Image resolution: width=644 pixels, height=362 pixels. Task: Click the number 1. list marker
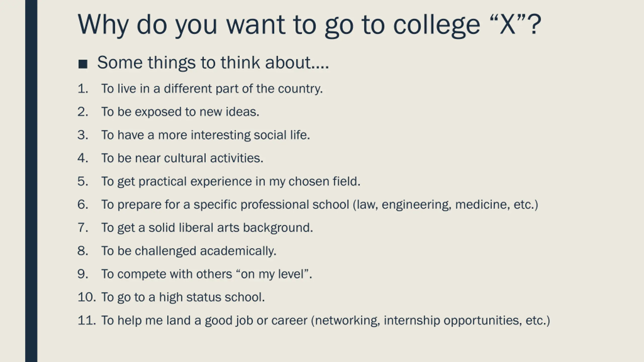point(83,89)
